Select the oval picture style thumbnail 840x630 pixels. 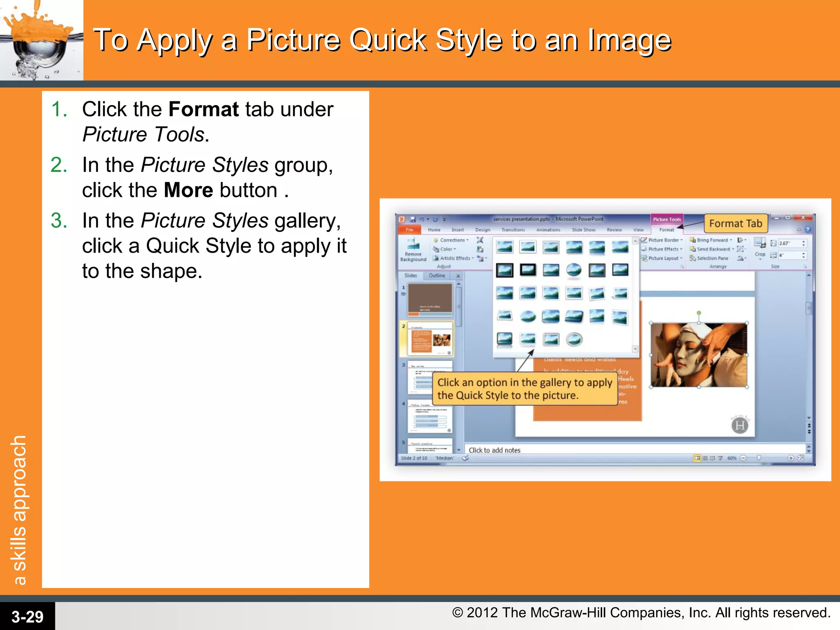point(574,269)
